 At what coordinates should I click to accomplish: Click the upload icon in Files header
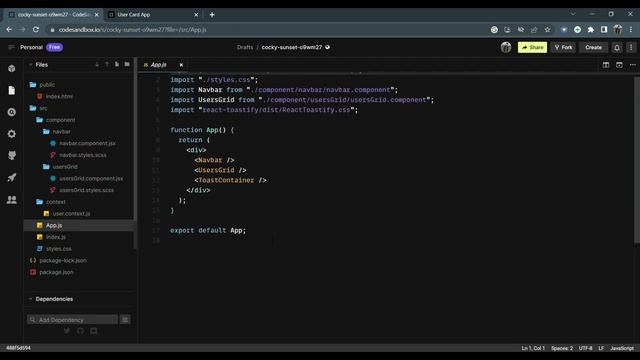[x=107, y=64]
